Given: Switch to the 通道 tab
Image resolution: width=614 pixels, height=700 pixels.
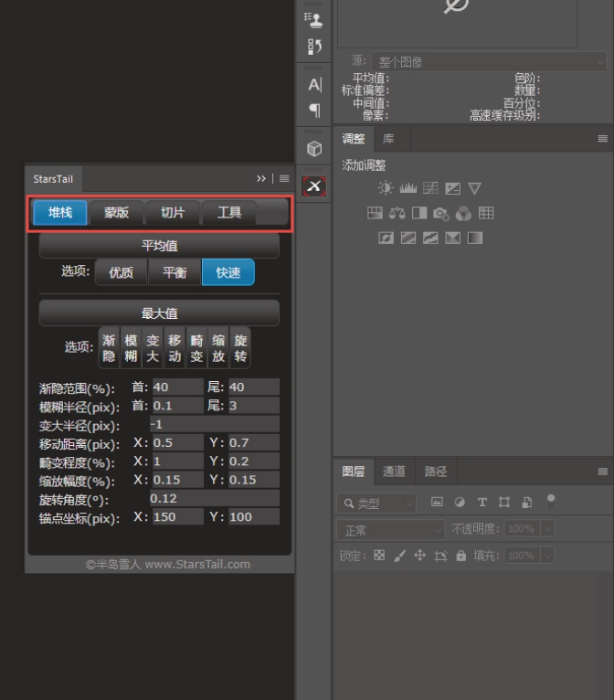Looking at the screenshot, I should [x=394, y=472].
